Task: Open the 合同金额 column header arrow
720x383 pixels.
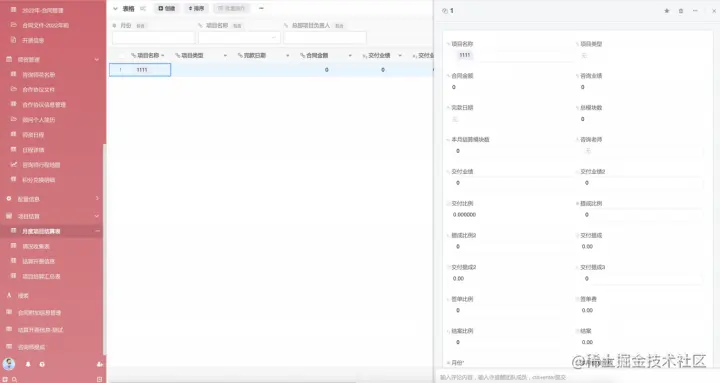Action: point(350,56)
